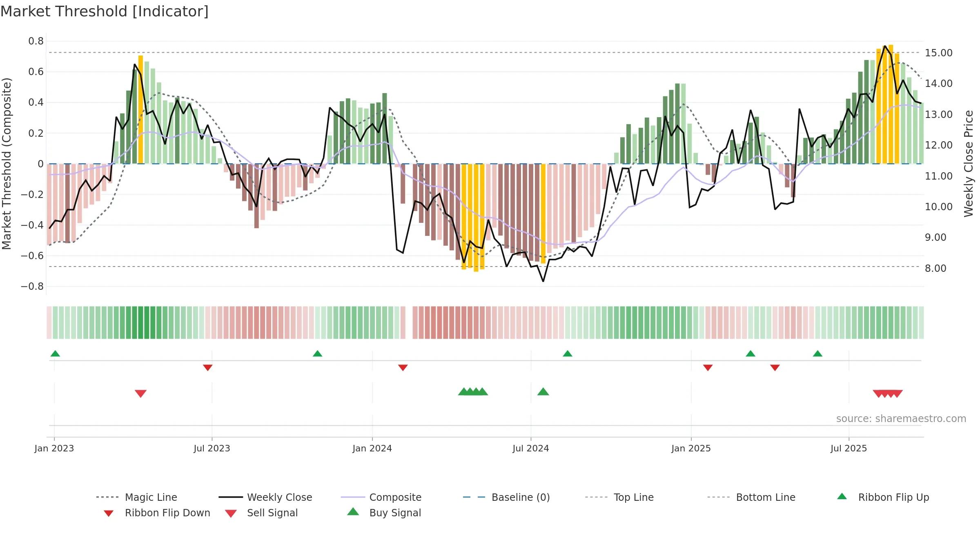Viewport: 980px width, 551px height.
Task: Click the lone Buy Signal marker near Jul 2024
Action: [x=543, y=391]
